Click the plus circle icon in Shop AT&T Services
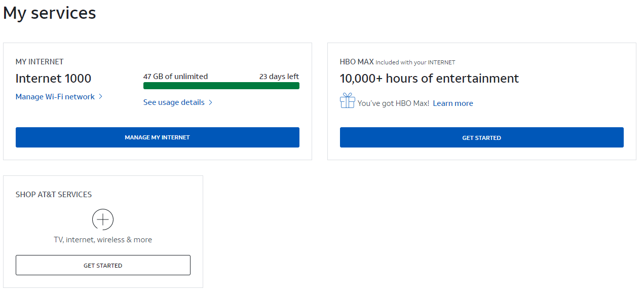 coord(103,219)
